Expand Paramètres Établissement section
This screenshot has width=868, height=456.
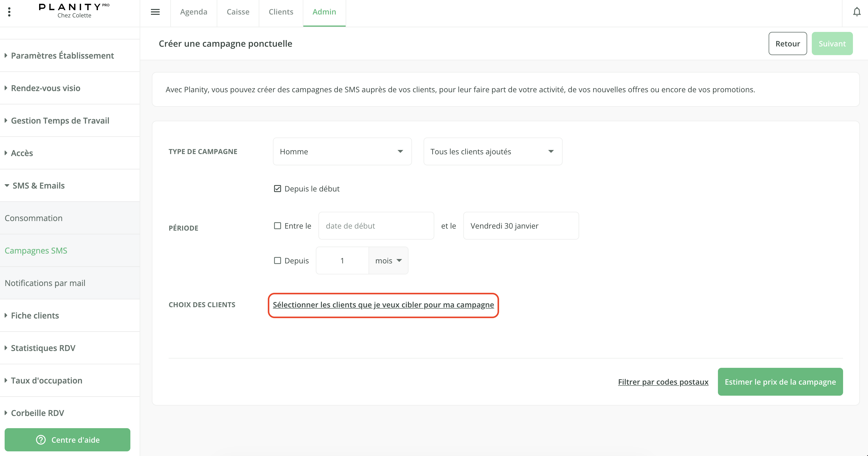[x=62, y=55]
